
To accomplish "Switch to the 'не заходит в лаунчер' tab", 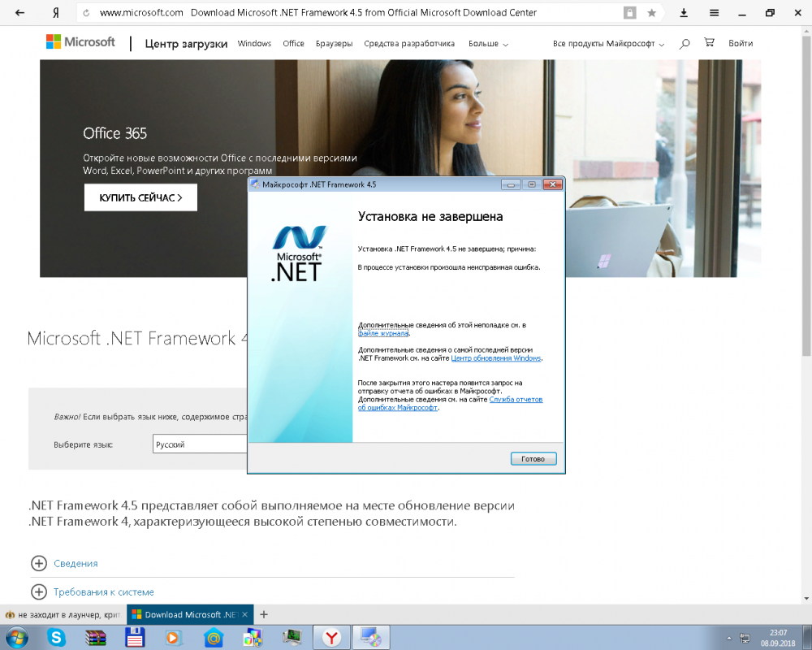I will (62, 615).
